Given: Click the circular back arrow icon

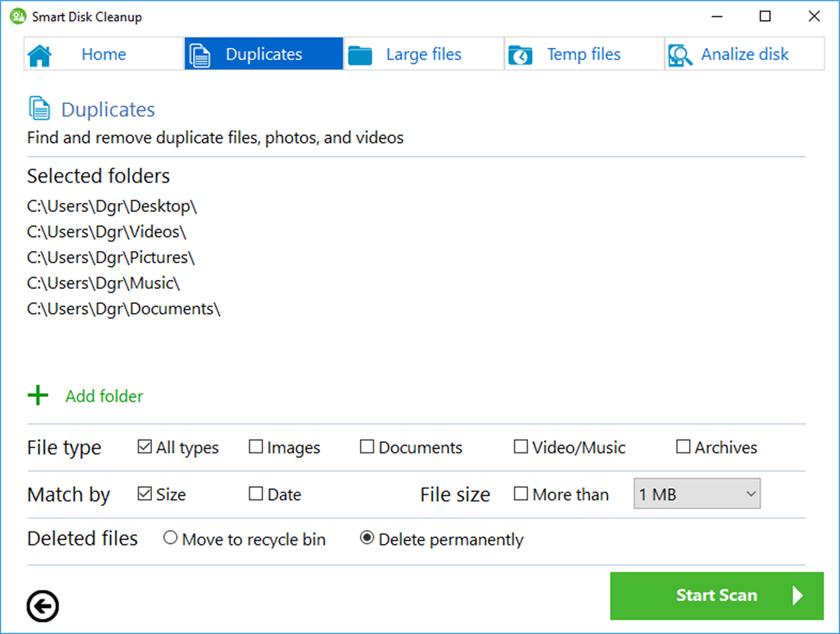Looking at the screenshot, I should 43,607.
